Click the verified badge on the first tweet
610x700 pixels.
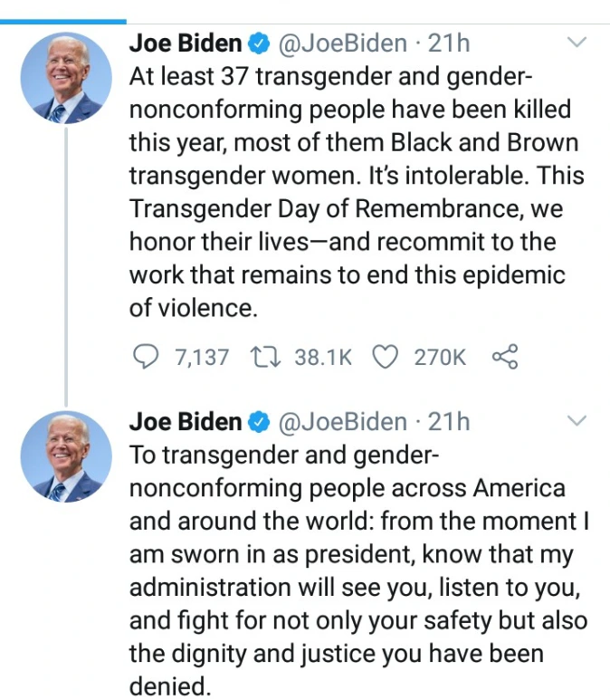[x=259, y=43]
